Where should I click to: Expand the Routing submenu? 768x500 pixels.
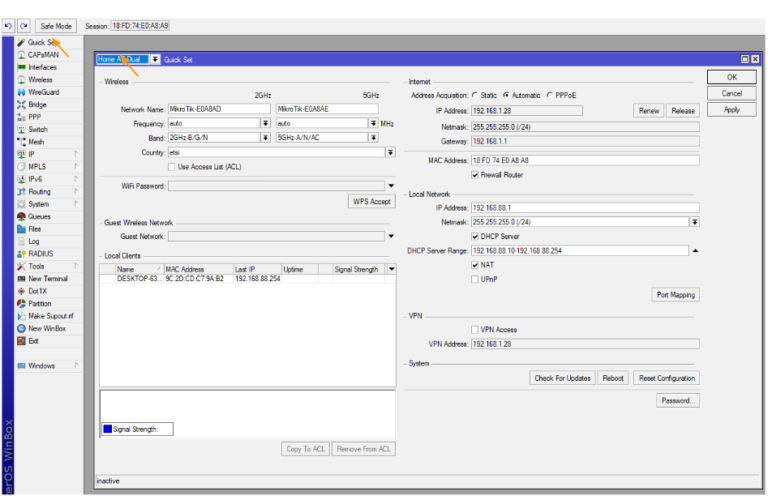(x=76, y=191)
